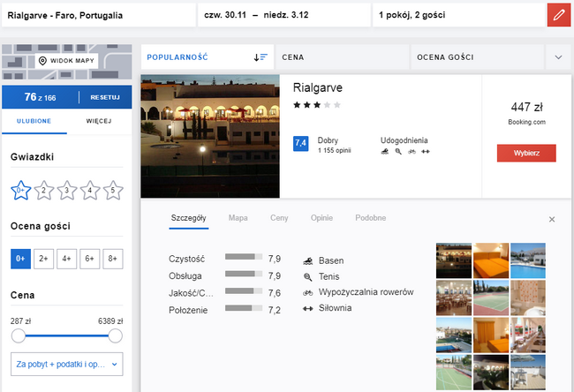Switch to the Ceny tab

tap(279, 217)
